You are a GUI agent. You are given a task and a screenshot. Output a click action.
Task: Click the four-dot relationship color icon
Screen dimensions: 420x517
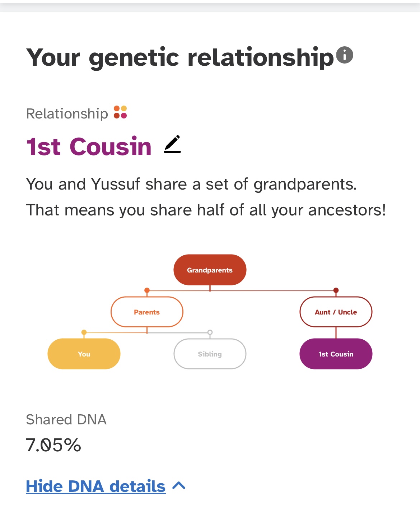click(120, 112)
